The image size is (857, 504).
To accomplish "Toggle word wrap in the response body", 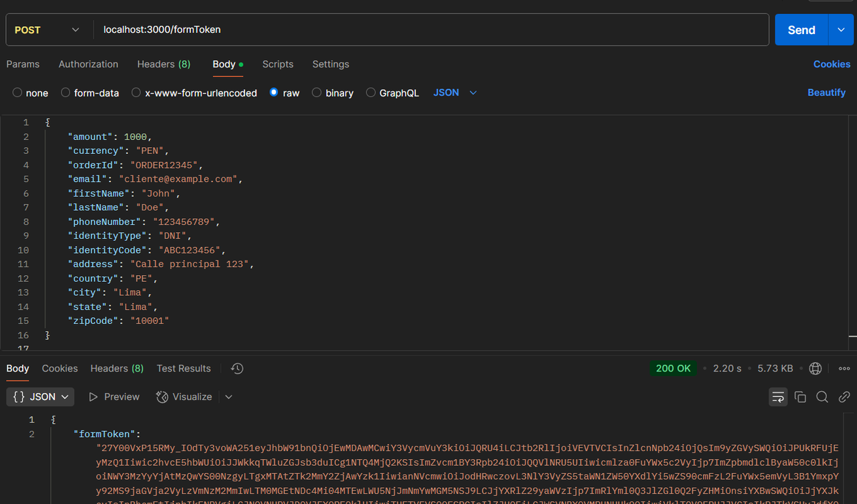I will pyautogui.click(x=778, y=396).
